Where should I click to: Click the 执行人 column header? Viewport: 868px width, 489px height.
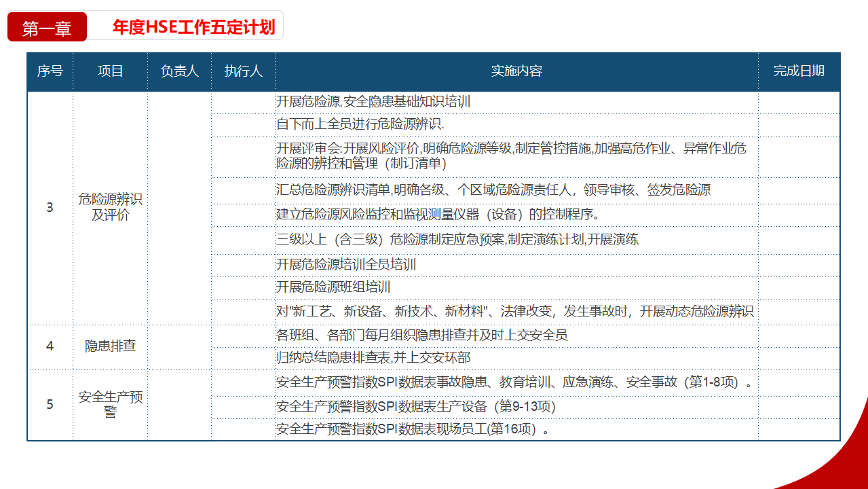click(x=243, y=71)
